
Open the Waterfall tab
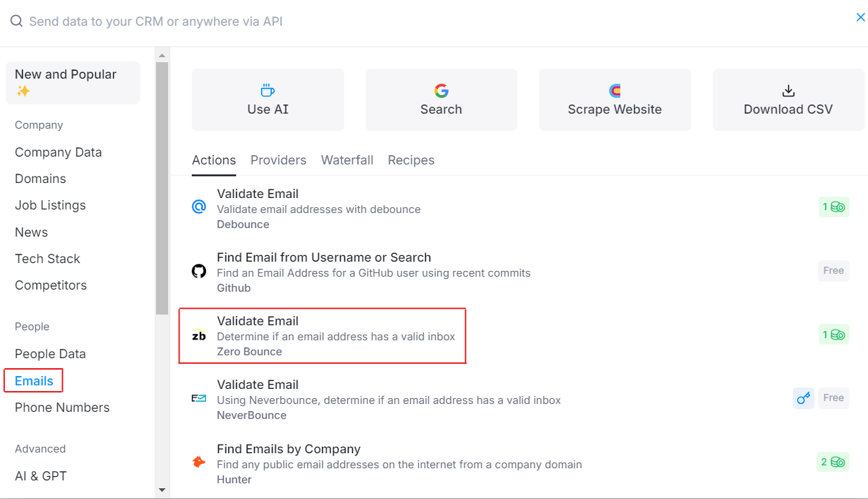[347, 160]
